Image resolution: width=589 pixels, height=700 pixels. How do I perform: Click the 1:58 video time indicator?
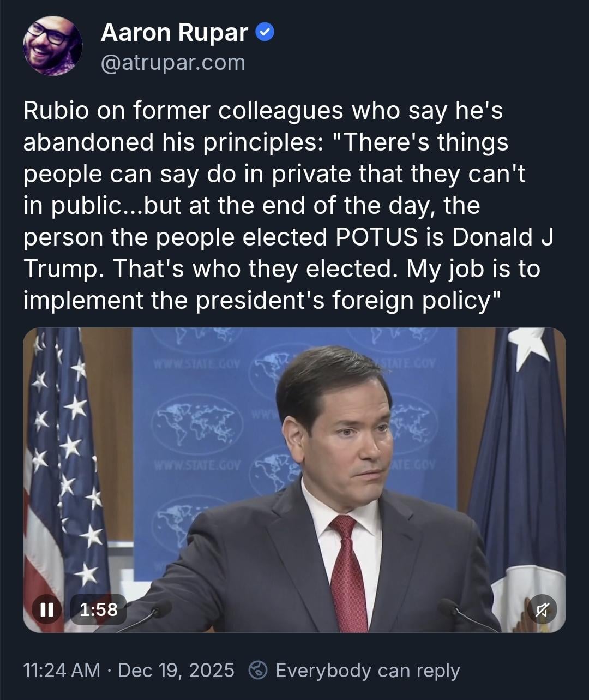(x=99, y=609)
